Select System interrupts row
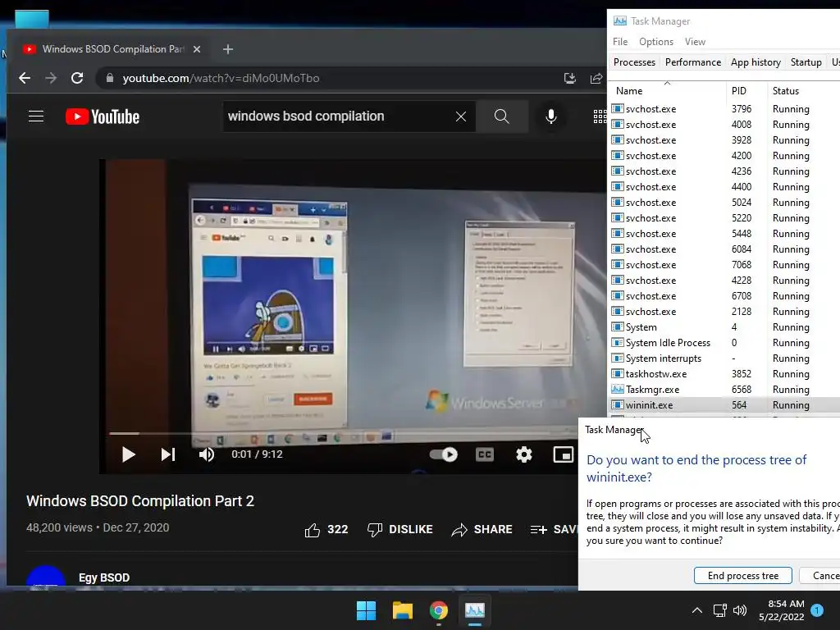Screen dimensions: 840x630 point(724,358)
